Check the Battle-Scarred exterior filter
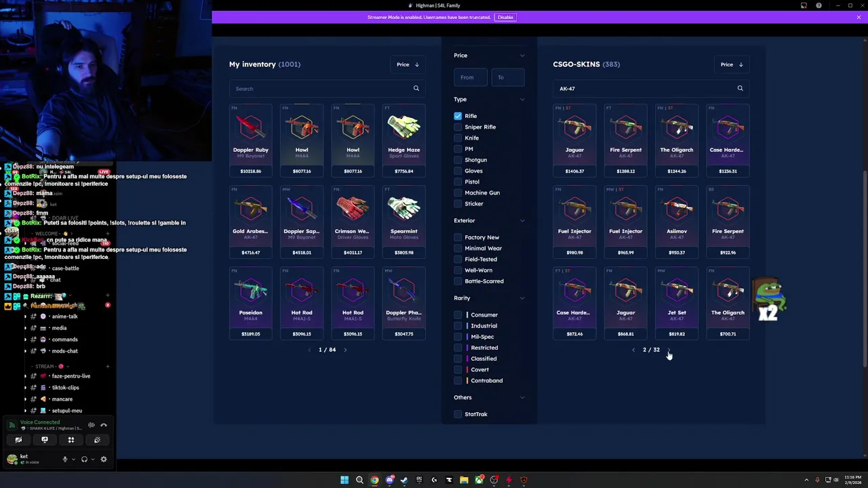 click(458, 281)
